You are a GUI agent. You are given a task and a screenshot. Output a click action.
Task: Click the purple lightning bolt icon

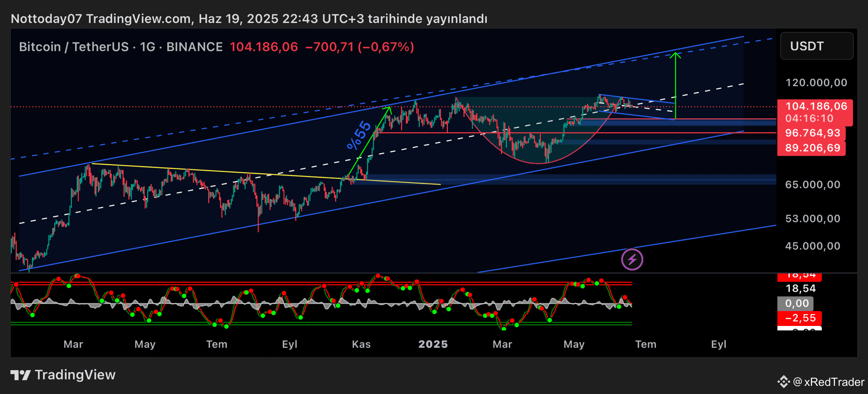point(632,259)
